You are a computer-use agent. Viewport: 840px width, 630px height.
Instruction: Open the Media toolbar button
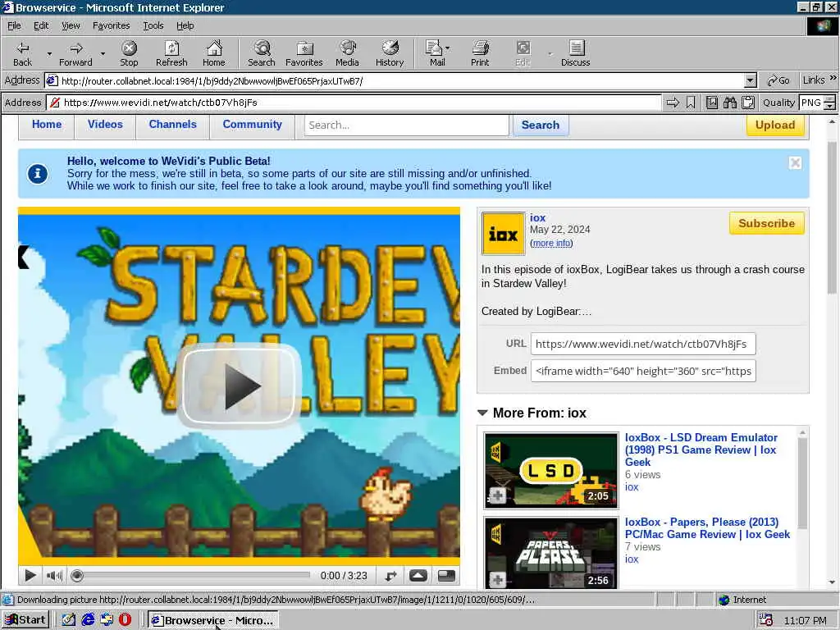click(347, 53)
